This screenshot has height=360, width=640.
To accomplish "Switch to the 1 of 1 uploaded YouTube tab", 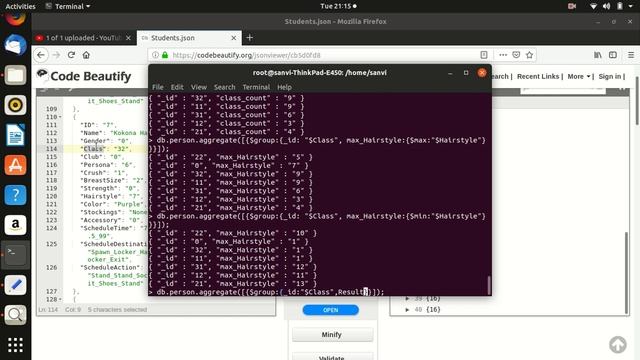I will 84,38.
